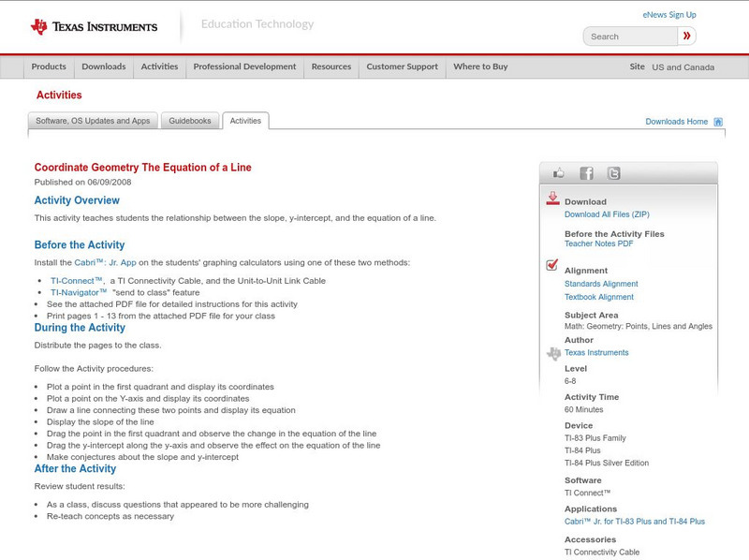Follow the TI-Connect link
Viewport: 749px width, 560px height.
point(77,281)
